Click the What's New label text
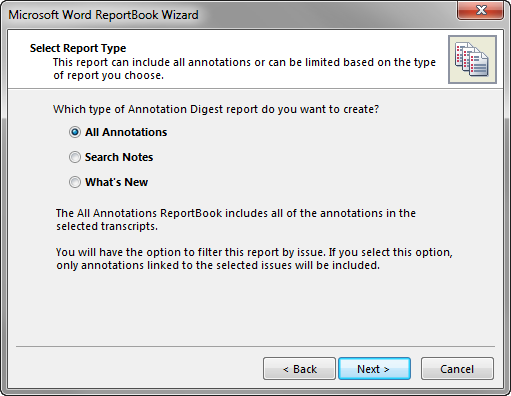This screenshot has height=396, width=511. pos(117,182)
